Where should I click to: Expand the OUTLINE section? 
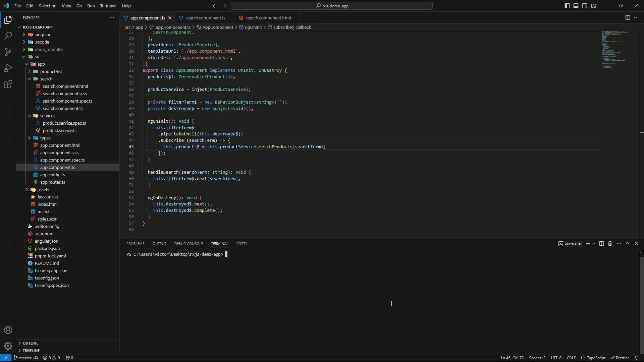coord(31,343)
